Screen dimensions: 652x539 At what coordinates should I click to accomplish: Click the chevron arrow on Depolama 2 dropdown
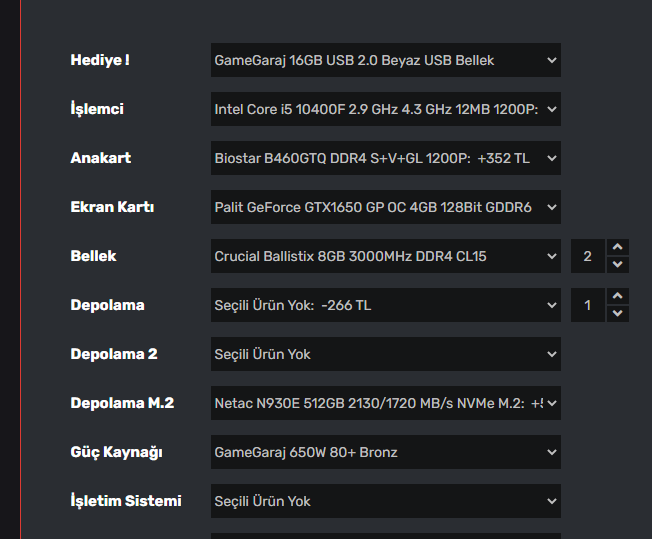[x=552, y=354]
